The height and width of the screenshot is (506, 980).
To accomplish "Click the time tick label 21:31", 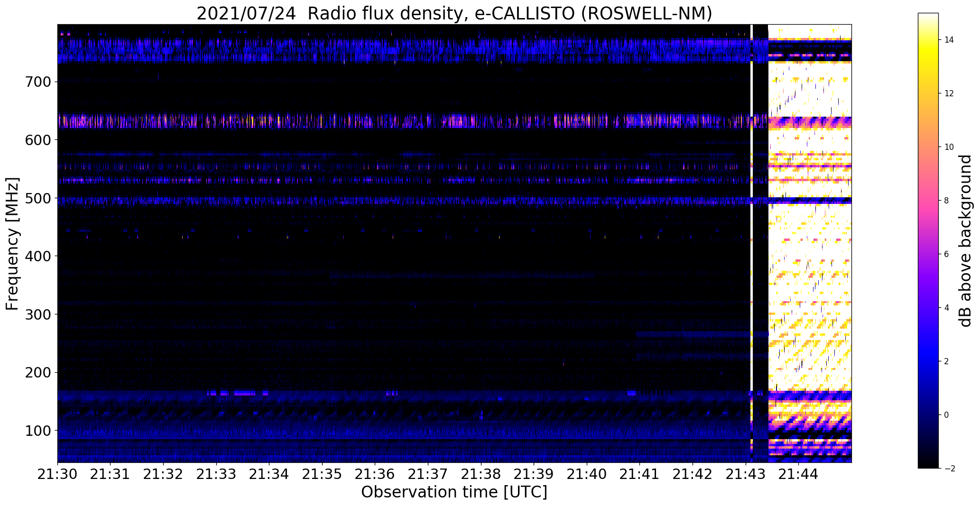I will (x=111, y=473).
